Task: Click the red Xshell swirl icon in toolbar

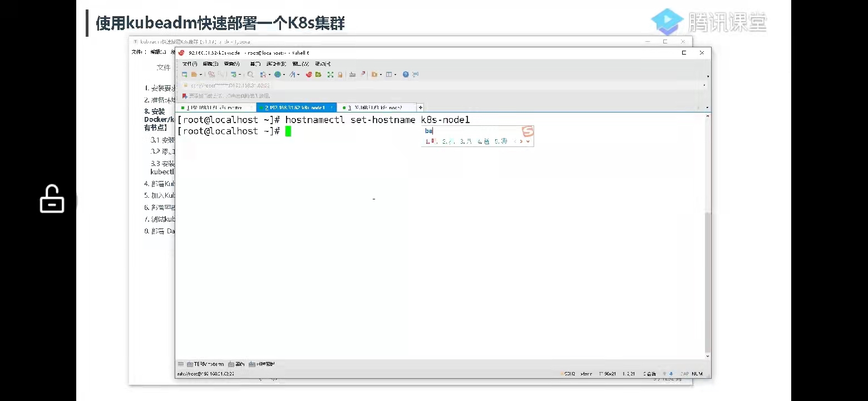Action: click(309, 75)
